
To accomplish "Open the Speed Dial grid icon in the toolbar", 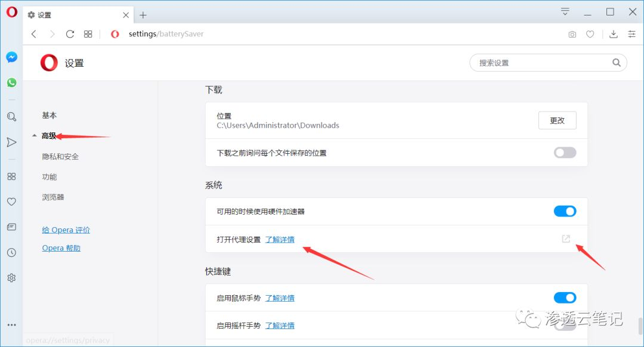I will click(x=88, y=34).
